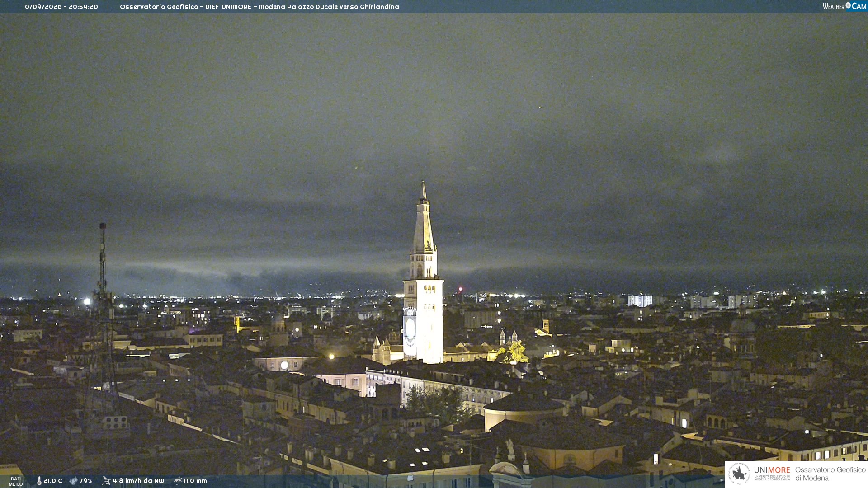Viewport: 868px width, 488px height.
Task: Click the red beacon light on skyline
Action: tap(461, 289)
